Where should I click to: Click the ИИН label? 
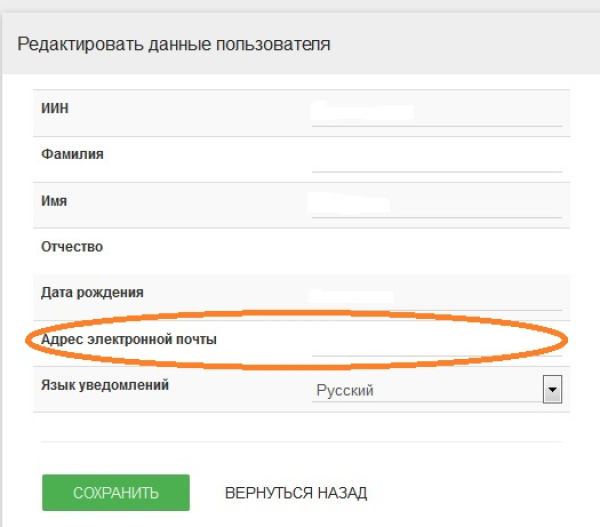pos(55,108)
